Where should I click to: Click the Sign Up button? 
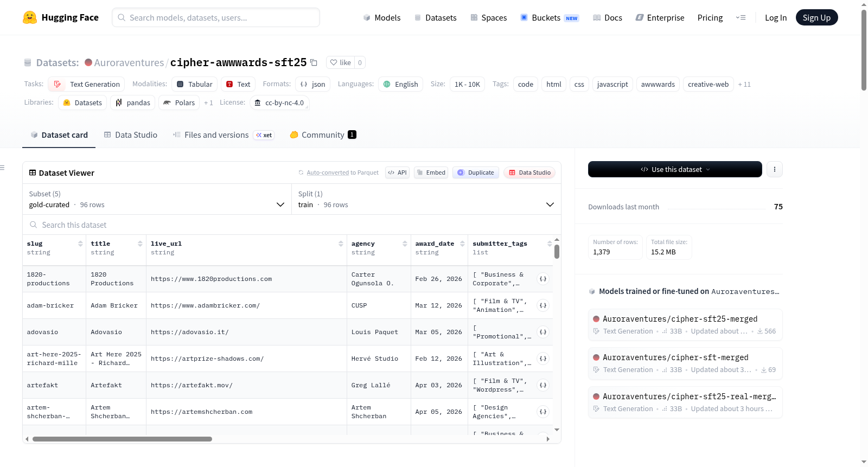click(816, 17)
